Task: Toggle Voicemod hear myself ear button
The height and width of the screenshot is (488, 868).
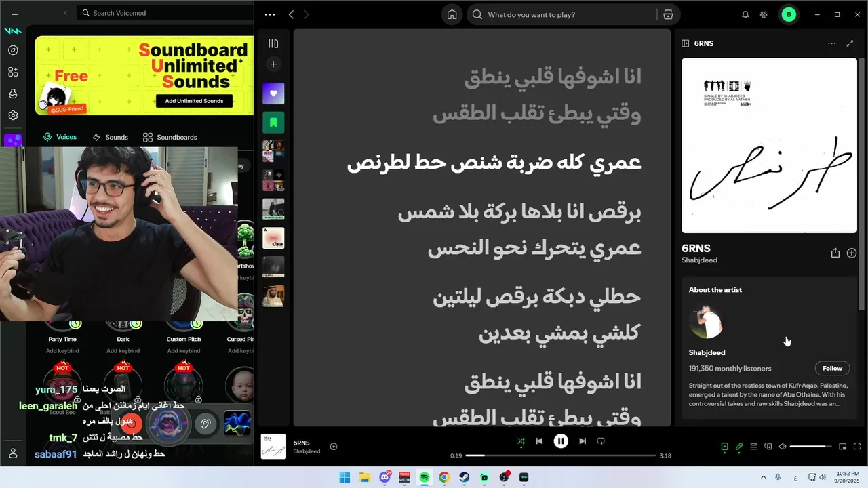Action: (x=205, y=424)
